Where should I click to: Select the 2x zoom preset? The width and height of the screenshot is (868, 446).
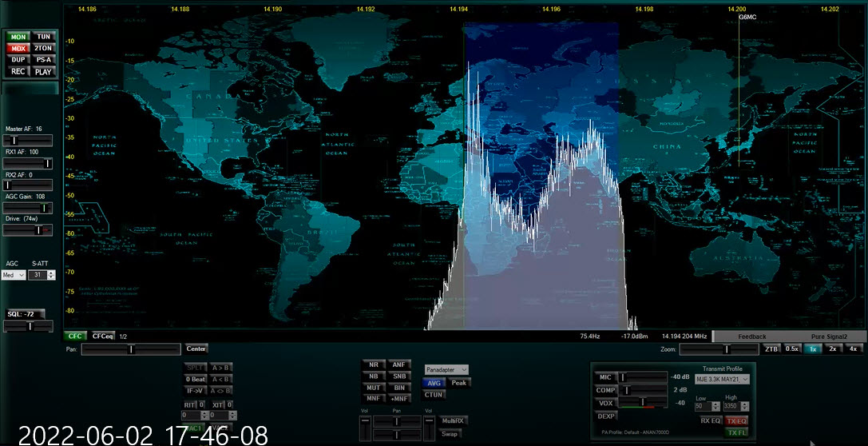click(x=833, y=348)
